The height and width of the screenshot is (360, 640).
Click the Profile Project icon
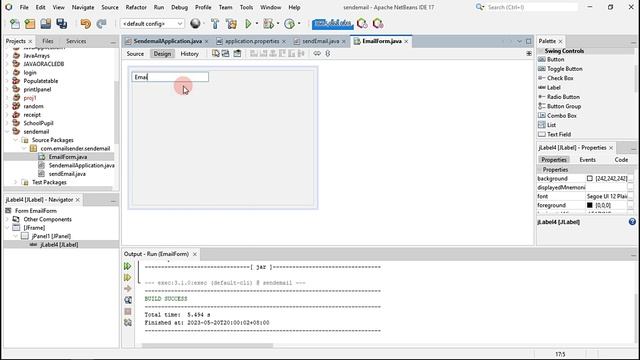[289, 24]
